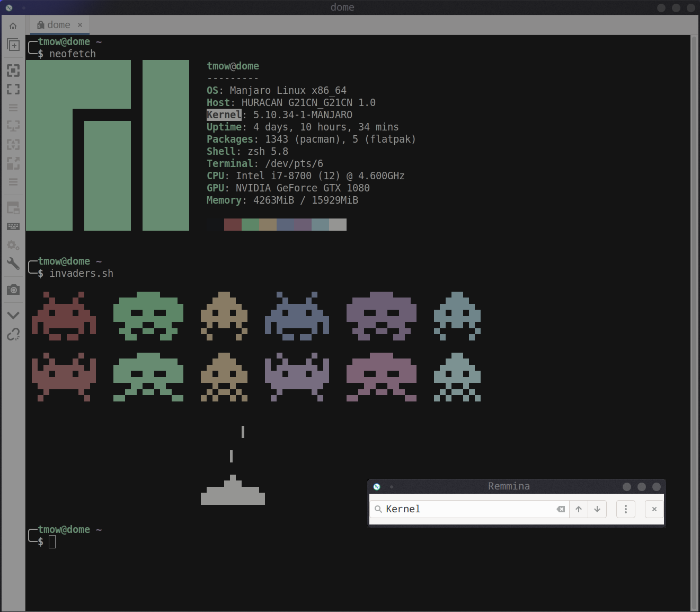Open a new connection tab icon
Screen dimensions: 700x612
(x=13, y=45)
